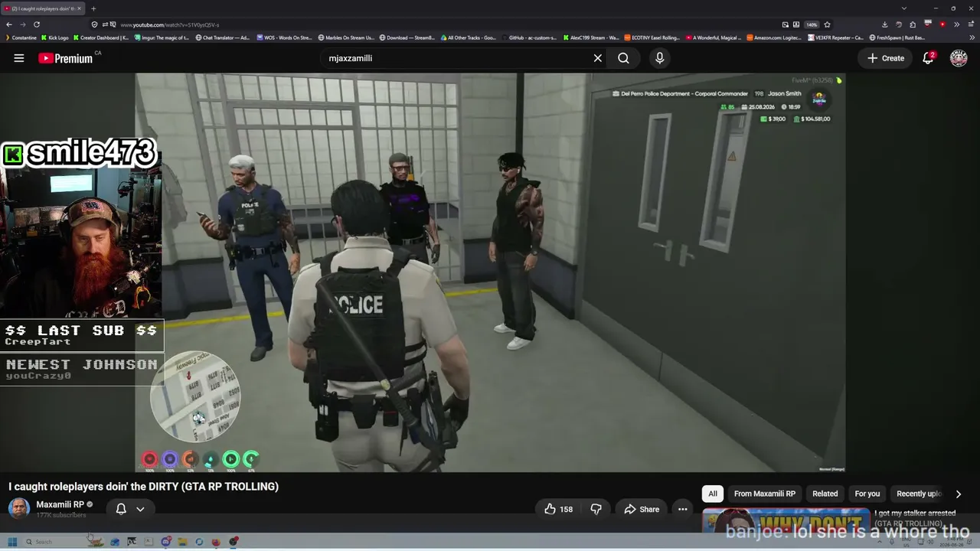
Task: Select the Related filter chip
Action: point(825,494)
